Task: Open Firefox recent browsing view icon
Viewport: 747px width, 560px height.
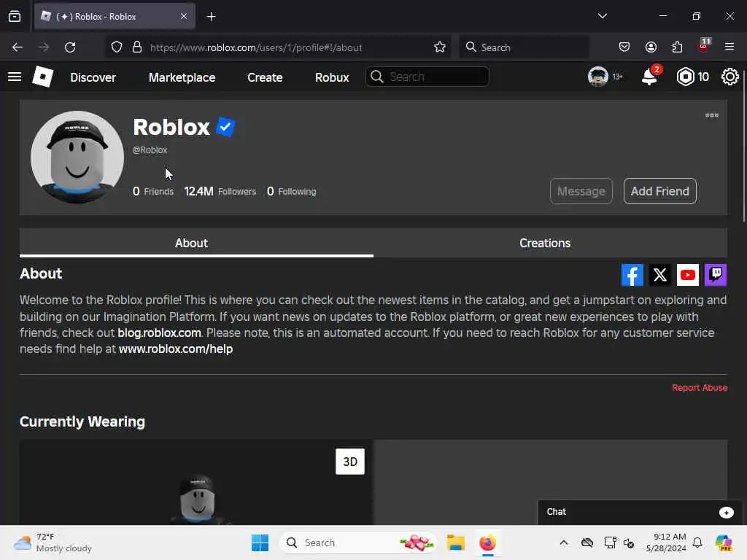Action: pos(15,17)
